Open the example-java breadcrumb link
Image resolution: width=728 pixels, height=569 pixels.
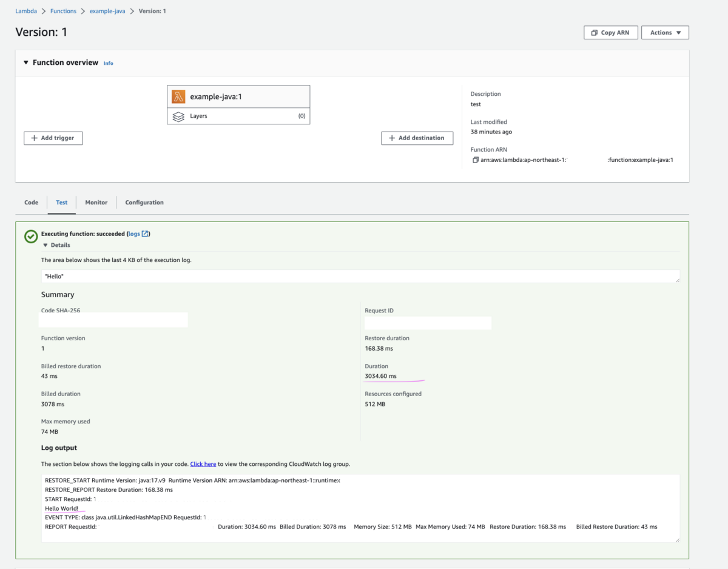pyautogui.click(x=107, y=11)
